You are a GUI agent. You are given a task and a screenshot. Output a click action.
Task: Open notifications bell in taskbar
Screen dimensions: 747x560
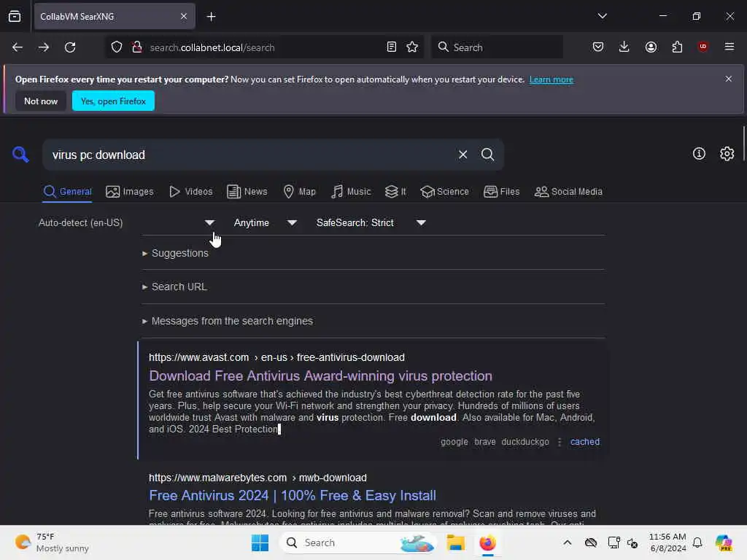click(697, 542)
